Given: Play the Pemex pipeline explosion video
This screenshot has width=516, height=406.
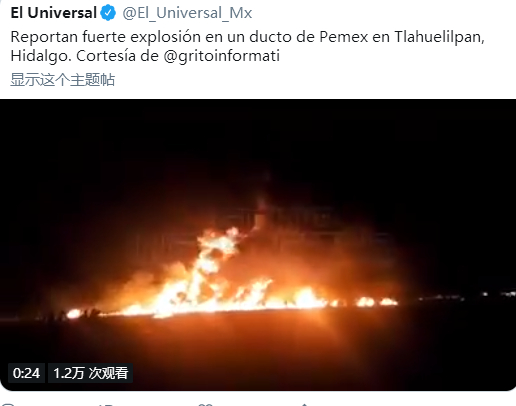Looking at the screenshot, I should [258, 245].
